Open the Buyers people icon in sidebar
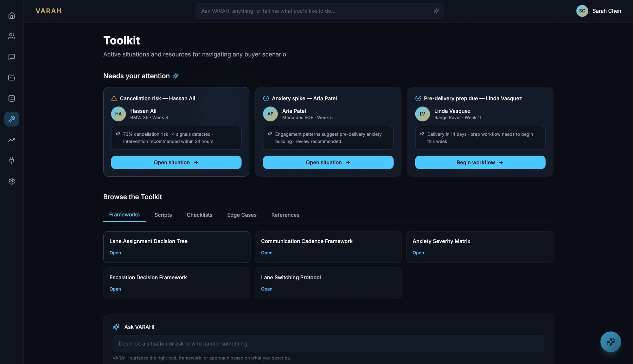633x364 pixels. [x=12, y=36]
